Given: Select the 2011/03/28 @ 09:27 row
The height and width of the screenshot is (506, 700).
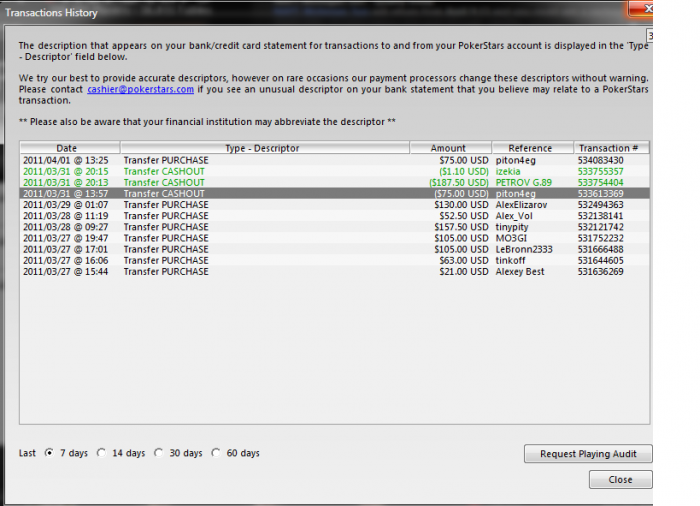Looking at the screenshot, I should 335,227.
